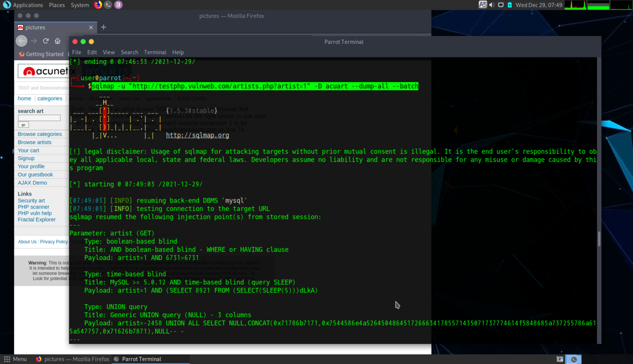Go forward in Firefox
This screenshot has width=633, height=364.
pos(34,41)
